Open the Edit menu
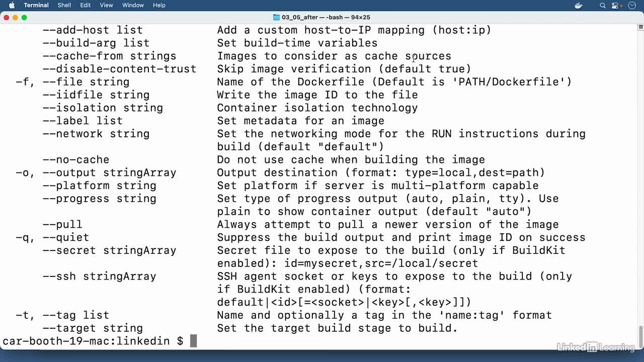 [86, 5]
